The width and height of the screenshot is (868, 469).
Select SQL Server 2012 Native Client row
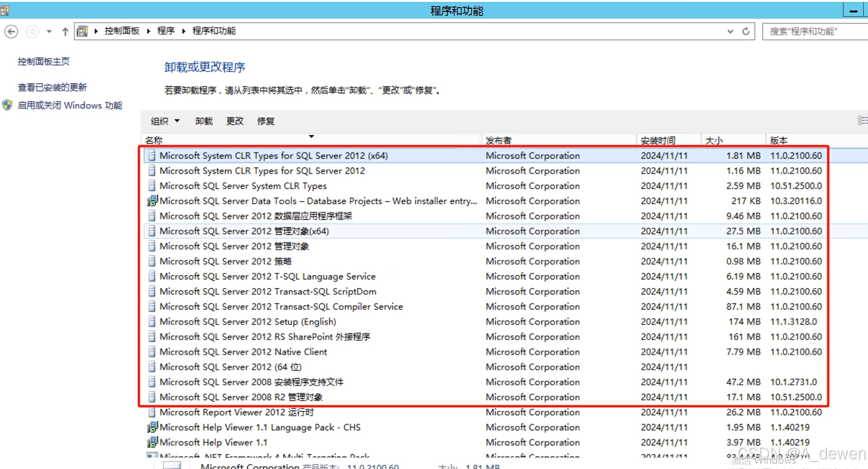[505, 352]
